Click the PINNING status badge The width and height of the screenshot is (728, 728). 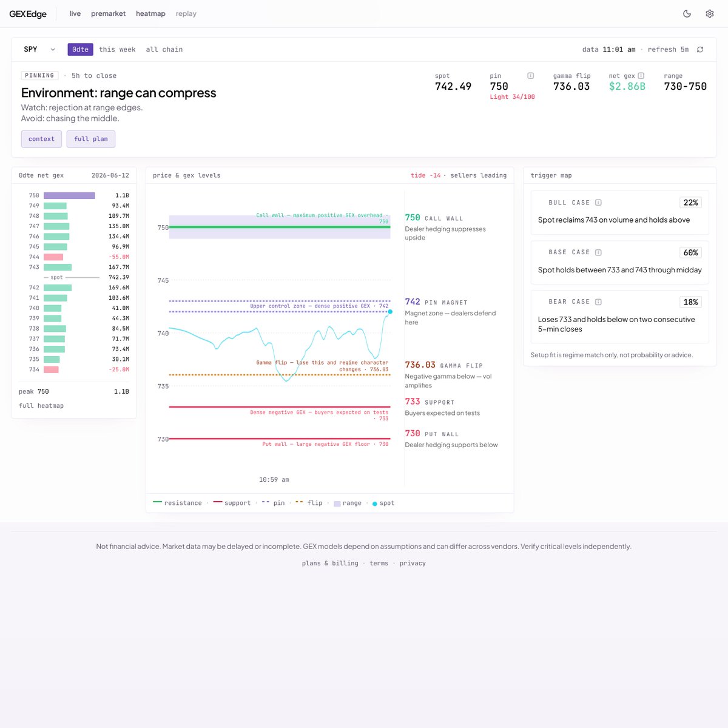point(40,75)
